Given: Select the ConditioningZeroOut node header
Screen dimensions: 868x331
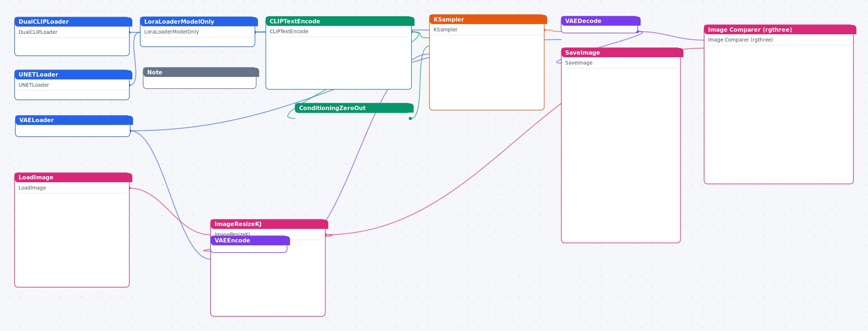Looking at the screenshot, I should (354, 108).
